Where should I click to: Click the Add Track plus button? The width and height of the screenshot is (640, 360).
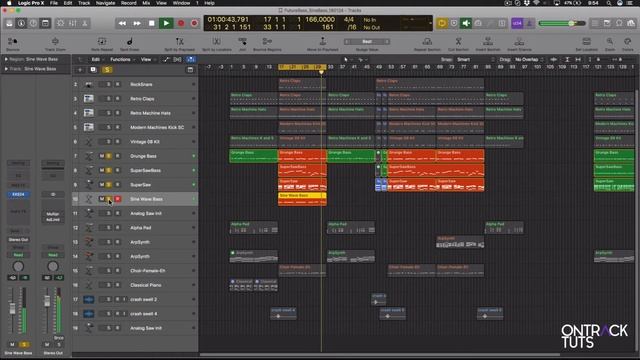point(80,70)
